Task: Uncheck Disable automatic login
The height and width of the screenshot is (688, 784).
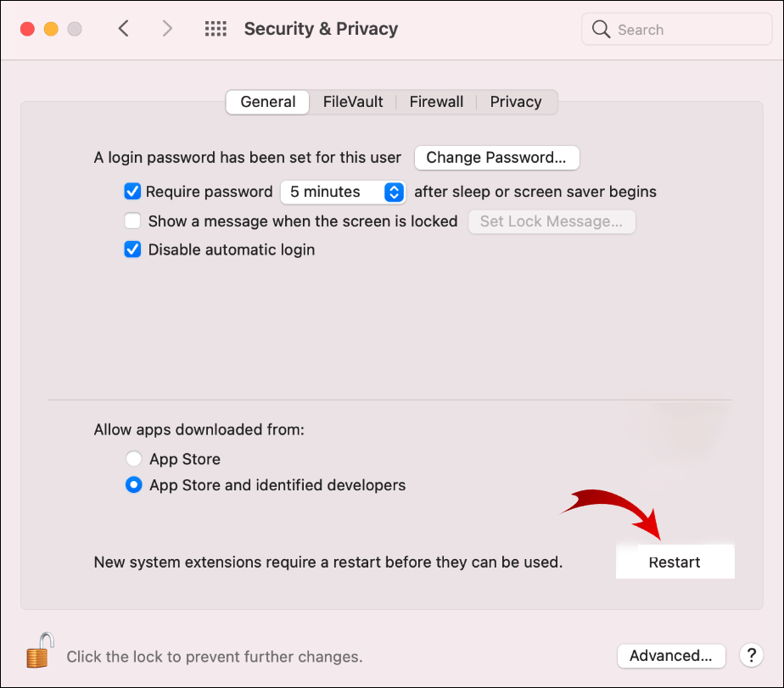Action: point(132,249)
